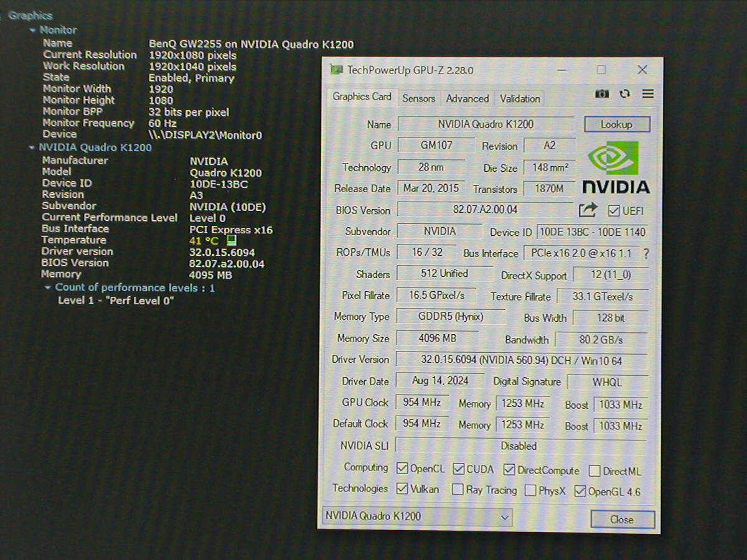This screenshot has width=747, height=560.
Task: Click the GPU-Z screenshot camera icon
Action: click(602, 94)
